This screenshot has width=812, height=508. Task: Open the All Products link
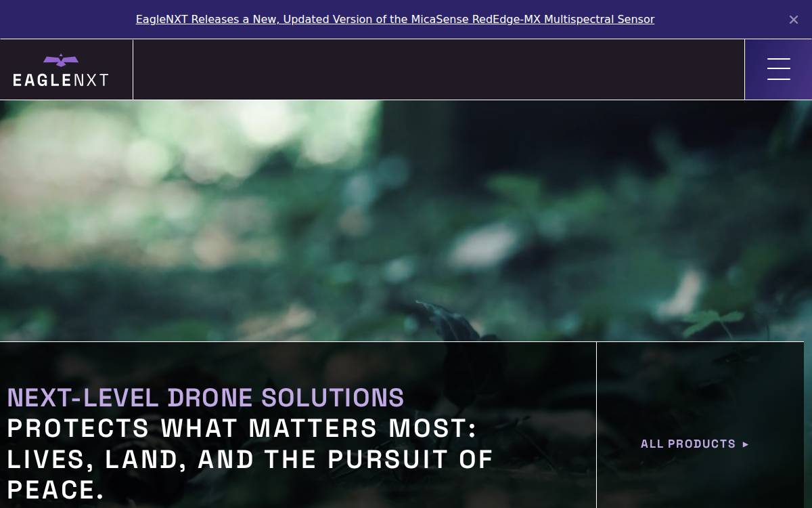[695, 444]
